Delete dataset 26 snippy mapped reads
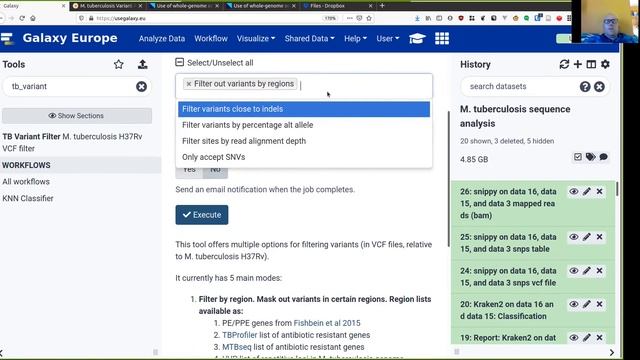Image resolution: width=640 pixels, height=360 pixels. click(599, 191)
